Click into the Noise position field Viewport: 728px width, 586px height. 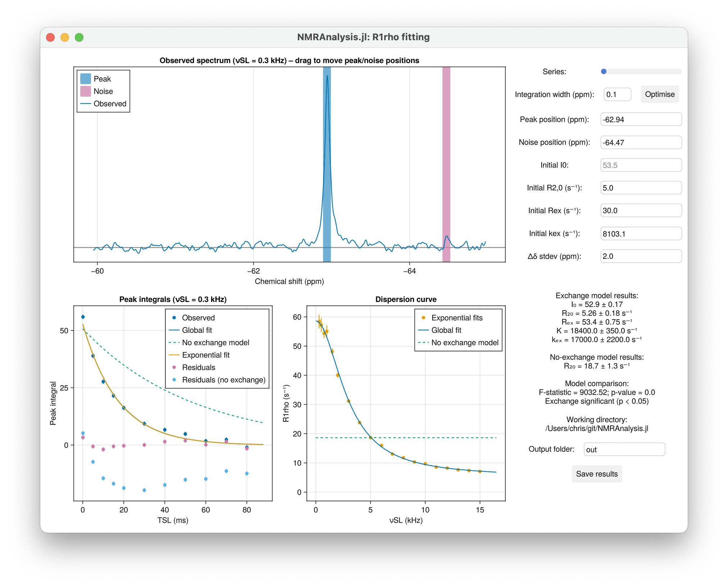[641, 142]
